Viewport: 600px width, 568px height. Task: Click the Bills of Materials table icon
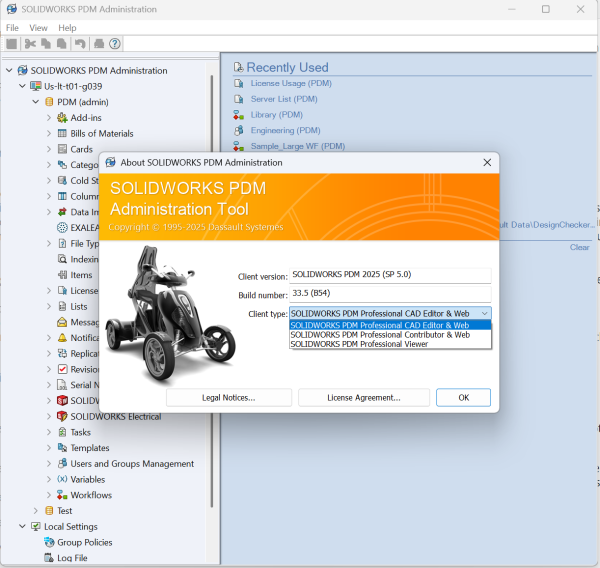coord(62,134)
